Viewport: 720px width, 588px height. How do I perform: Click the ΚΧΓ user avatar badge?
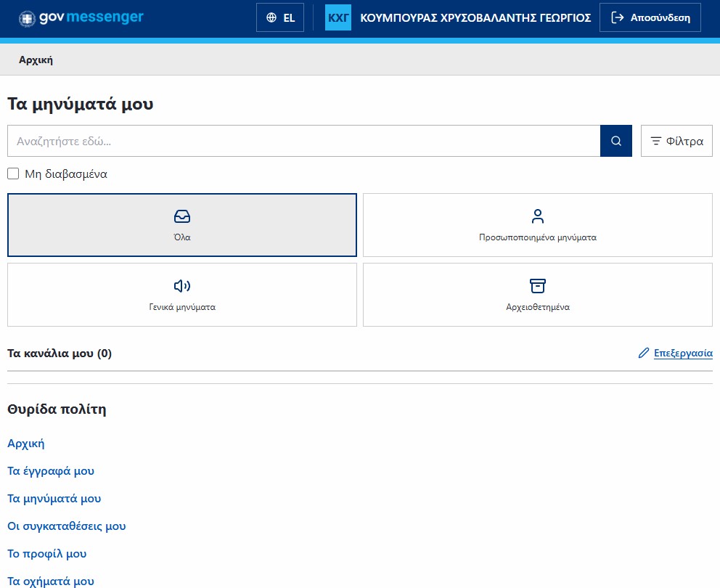(338, 17)
